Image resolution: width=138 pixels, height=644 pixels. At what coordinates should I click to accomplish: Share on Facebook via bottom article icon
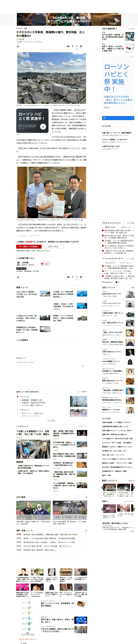coord(73,277)
